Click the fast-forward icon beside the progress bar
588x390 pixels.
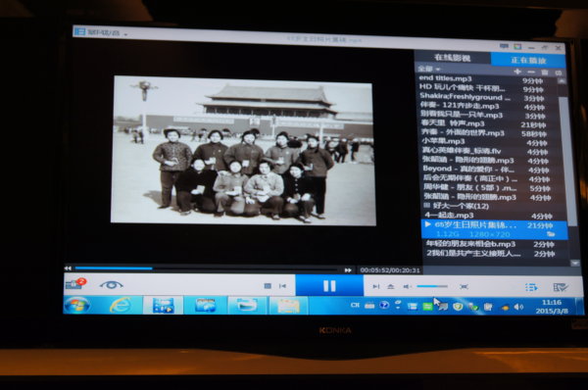348,270
